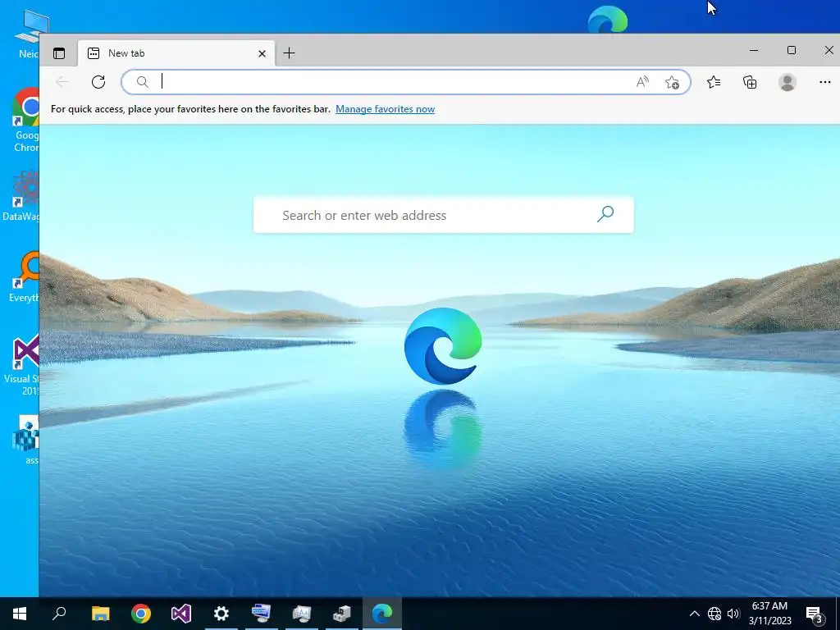
Task: Add this page to favorites star icon
Action: point(672,82)
